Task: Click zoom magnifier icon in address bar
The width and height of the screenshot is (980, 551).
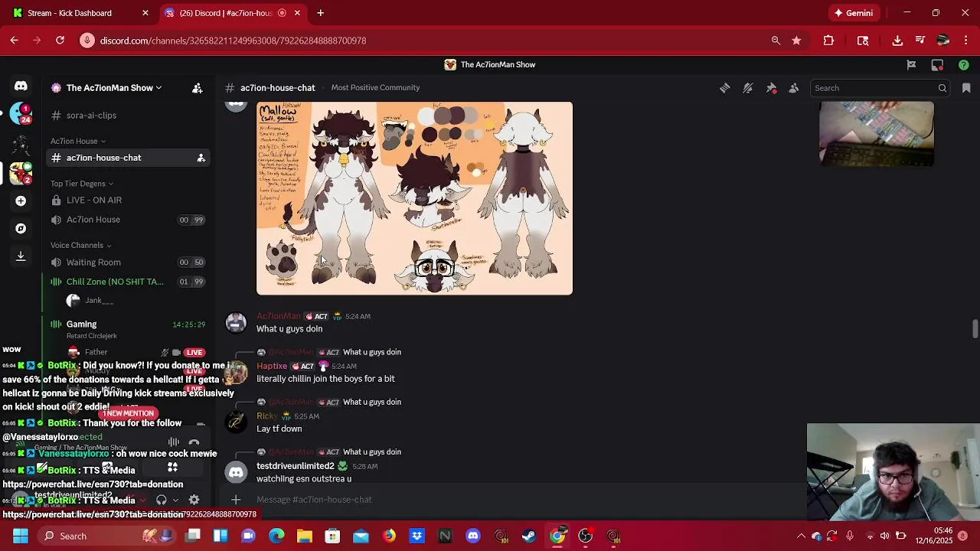Action: coord(776,41)
